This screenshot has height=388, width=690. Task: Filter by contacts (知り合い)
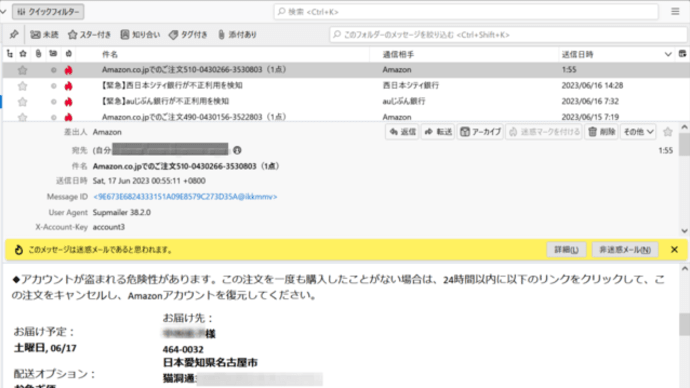click(140, 34)
